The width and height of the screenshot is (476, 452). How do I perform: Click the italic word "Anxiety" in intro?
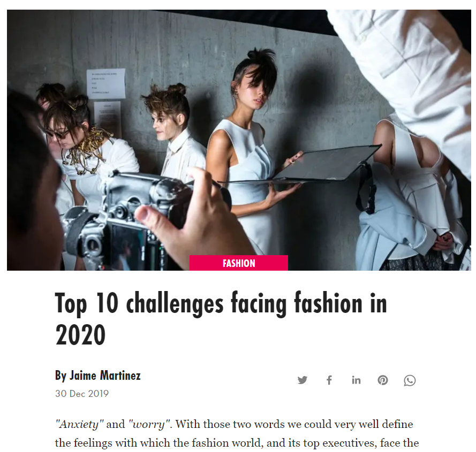[80, 424]
